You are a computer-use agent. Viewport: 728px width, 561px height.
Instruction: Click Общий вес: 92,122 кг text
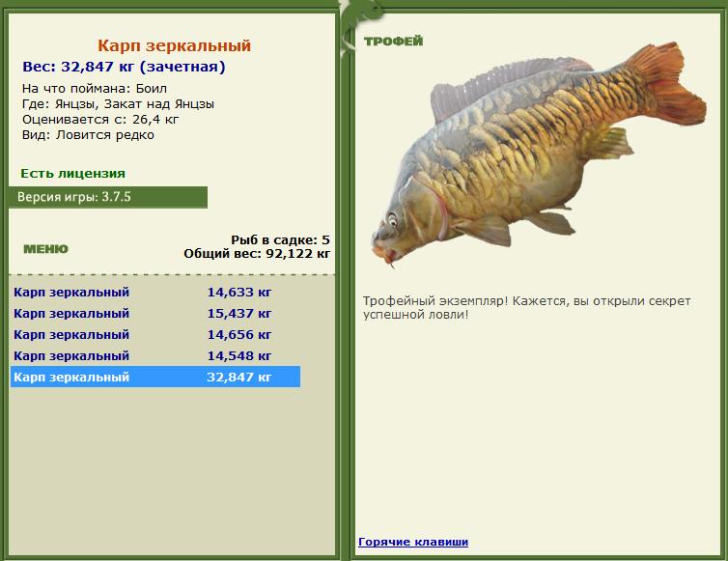coord(257,254)
